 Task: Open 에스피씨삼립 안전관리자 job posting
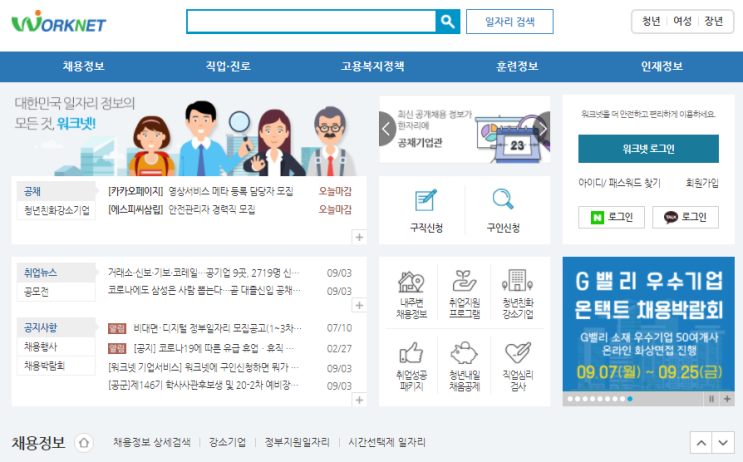point(181,209)
